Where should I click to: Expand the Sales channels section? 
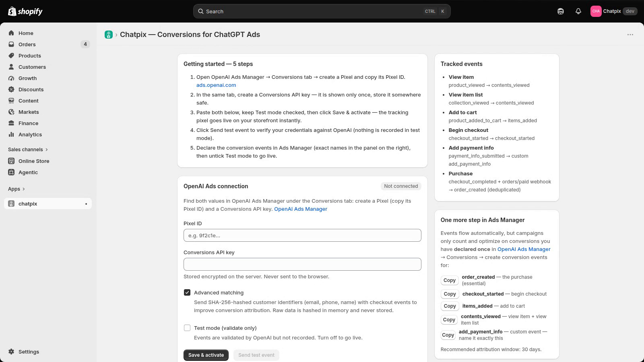coord(28,149)
